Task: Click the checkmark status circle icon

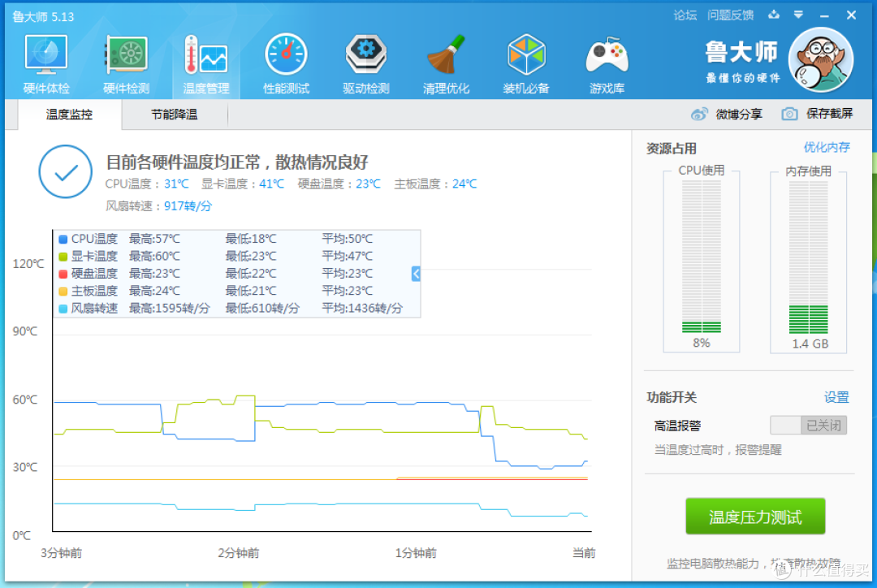Action: [x=66, y=171]
